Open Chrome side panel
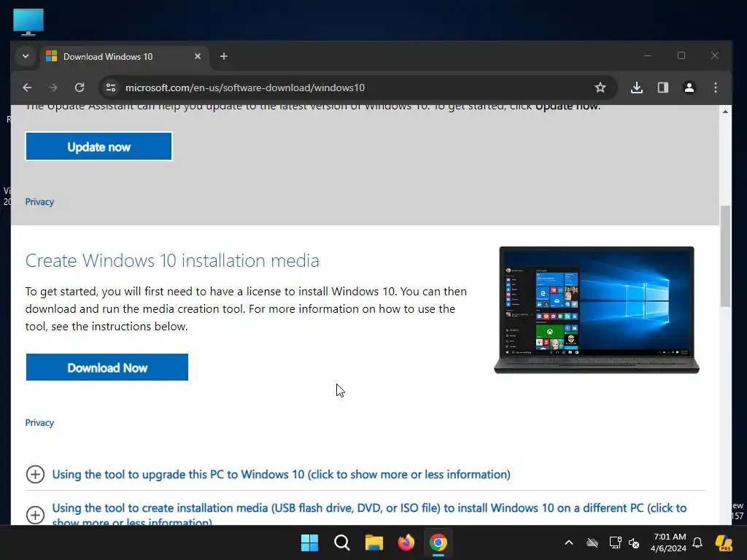This screenshot has width=747, height=560. click(x=663, y=87)
